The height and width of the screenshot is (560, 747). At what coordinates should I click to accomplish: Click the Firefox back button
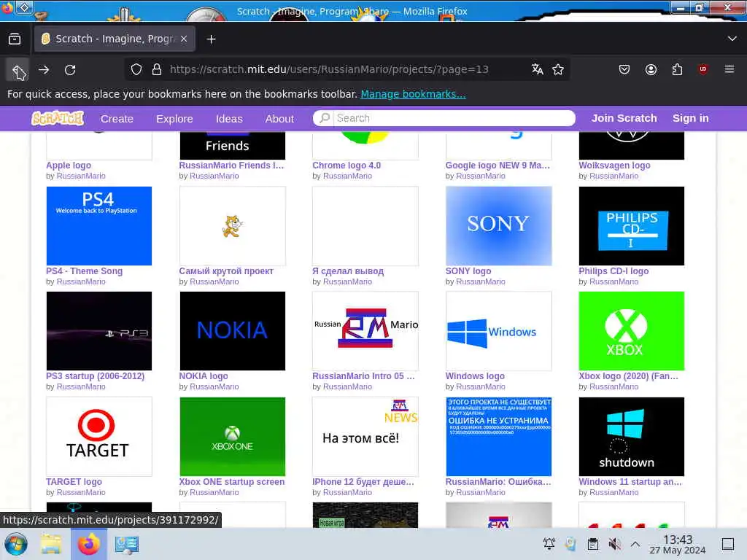(18, 70)
